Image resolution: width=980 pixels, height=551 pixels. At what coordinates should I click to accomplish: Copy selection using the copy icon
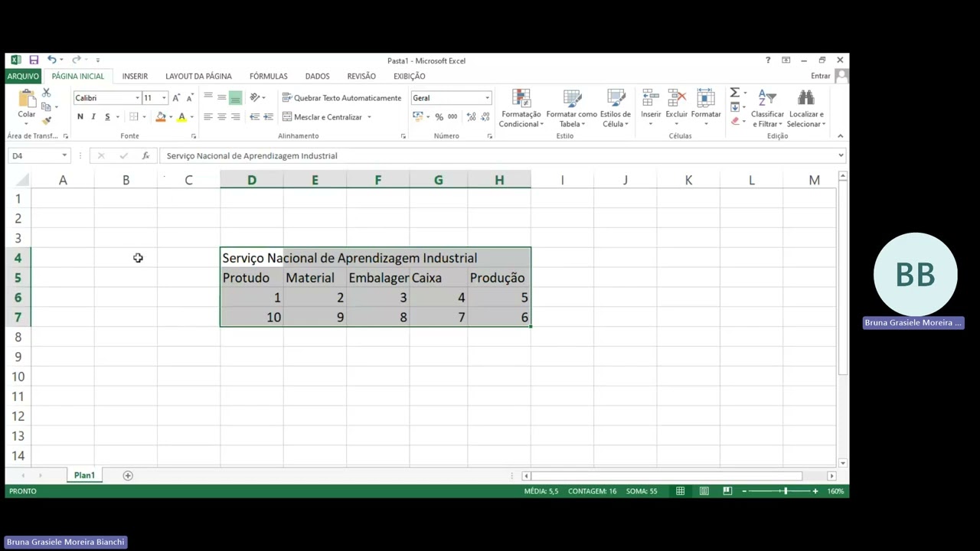[47, 106]
